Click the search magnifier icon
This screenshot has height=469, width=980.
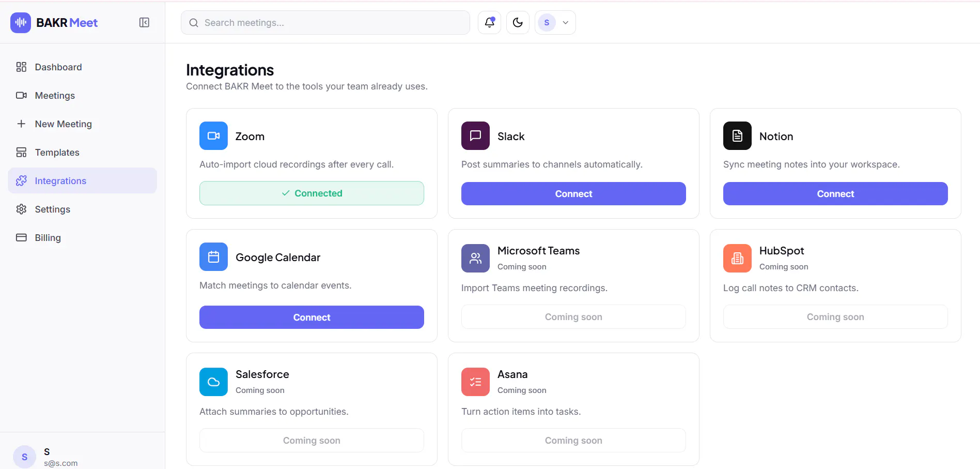194,23
